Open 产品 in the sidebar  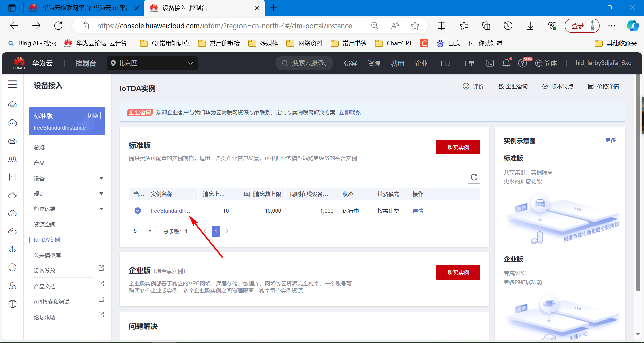[x=39, y=163]
